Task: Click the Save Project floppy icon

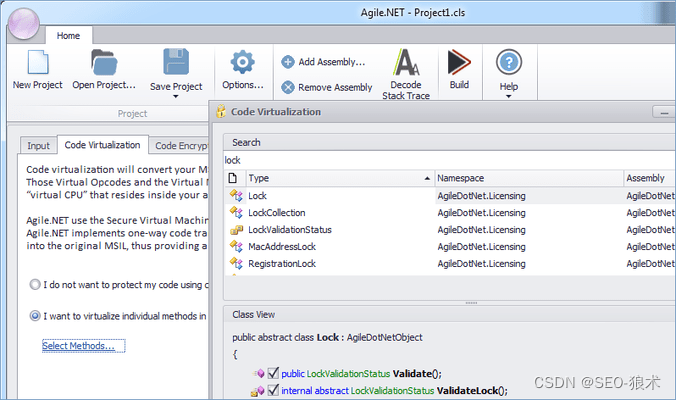Action: (x=176, y=62)
